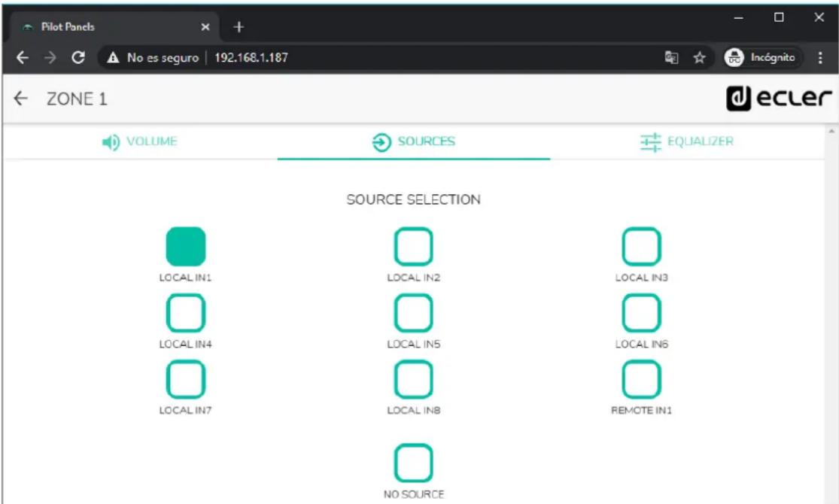This screenshot has height=504, width=839.
Task: Minimize the browser window
Action: (x=738, y=17)
